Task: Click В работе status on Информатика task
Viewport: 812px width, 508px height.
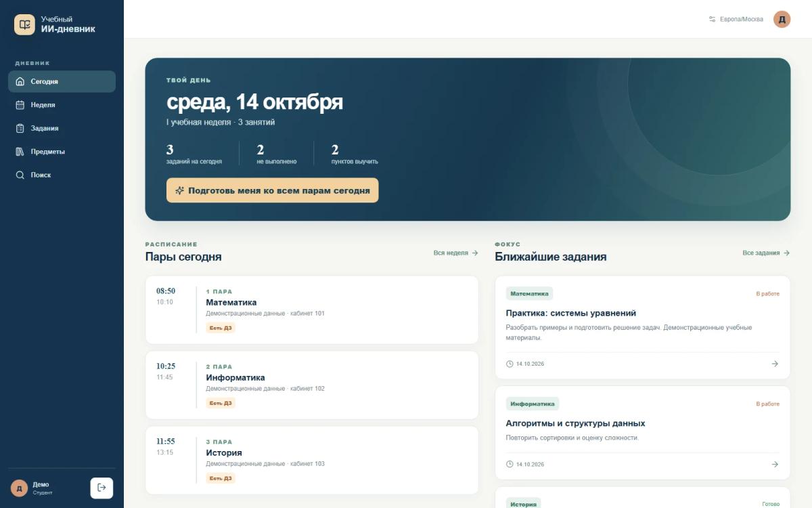Action: click(x=767, y=404)
